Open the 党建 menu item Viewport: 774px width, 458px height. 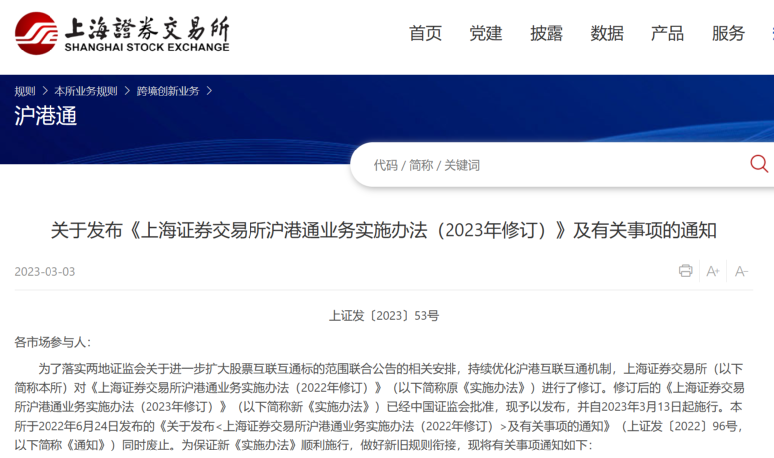[x=486, y=34]
